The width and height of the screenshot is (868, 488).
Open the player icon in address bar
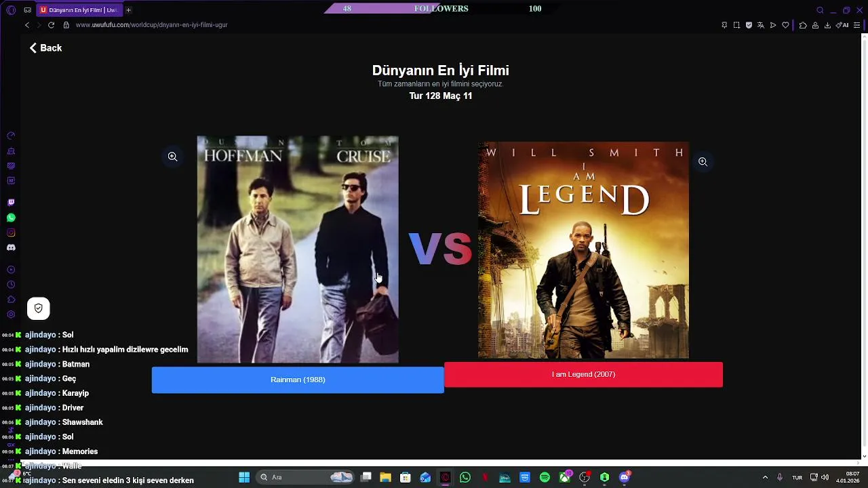773,25
